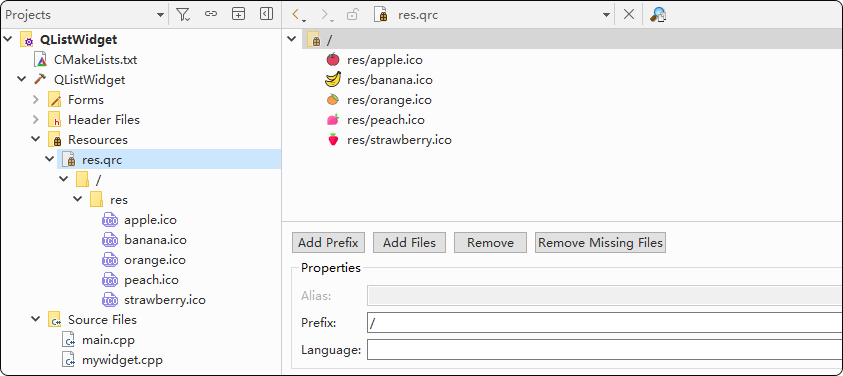Click the split panel plus icon
The height and width of the screenshot is (376, 843).
(x=238, y=15)
